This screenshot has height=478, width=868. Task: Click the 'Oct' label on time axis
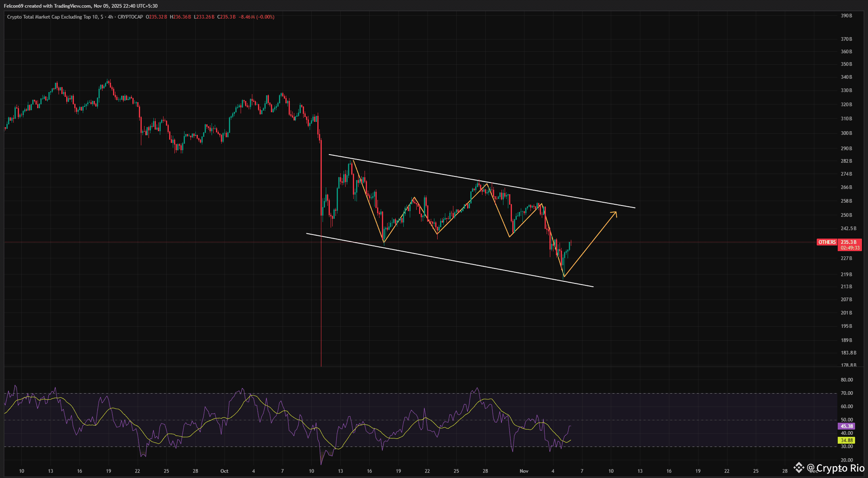[224, 471]
